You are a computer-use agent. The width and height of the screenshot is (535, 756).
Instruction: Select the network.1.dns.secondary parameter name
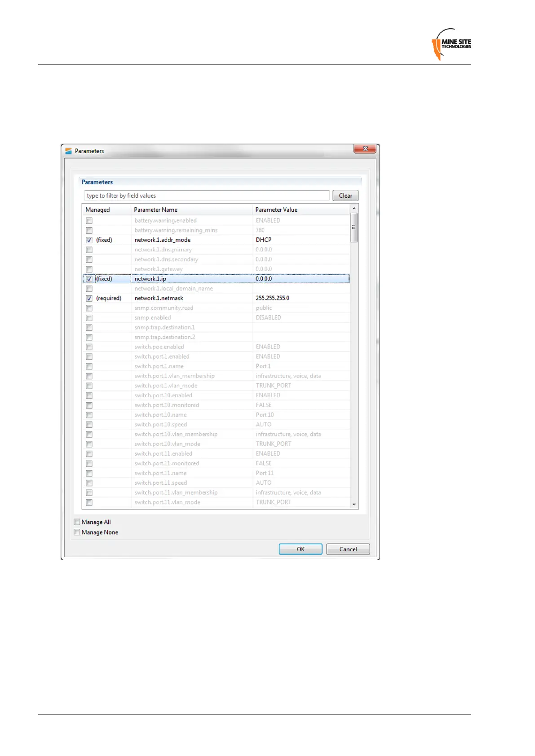coord(166,259)
